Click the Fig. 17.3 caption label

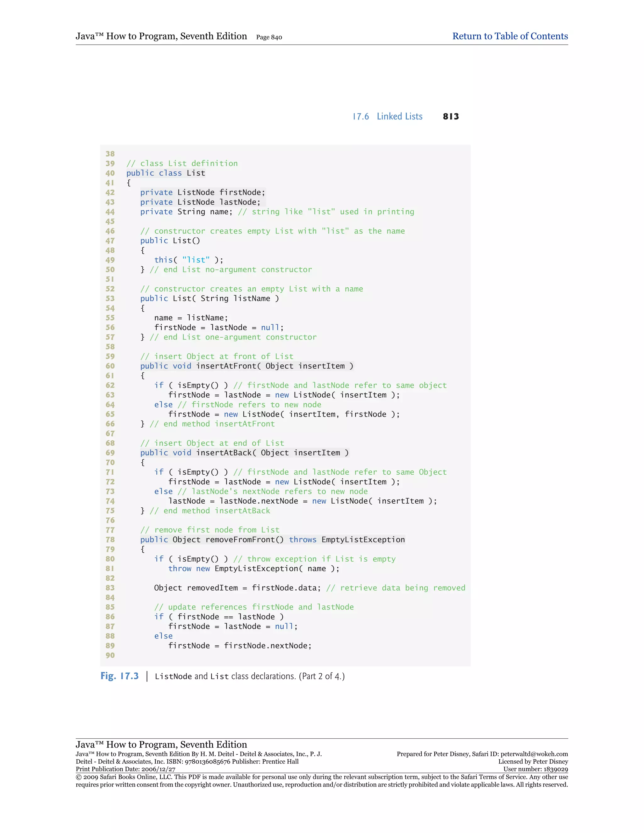[119, 676]
